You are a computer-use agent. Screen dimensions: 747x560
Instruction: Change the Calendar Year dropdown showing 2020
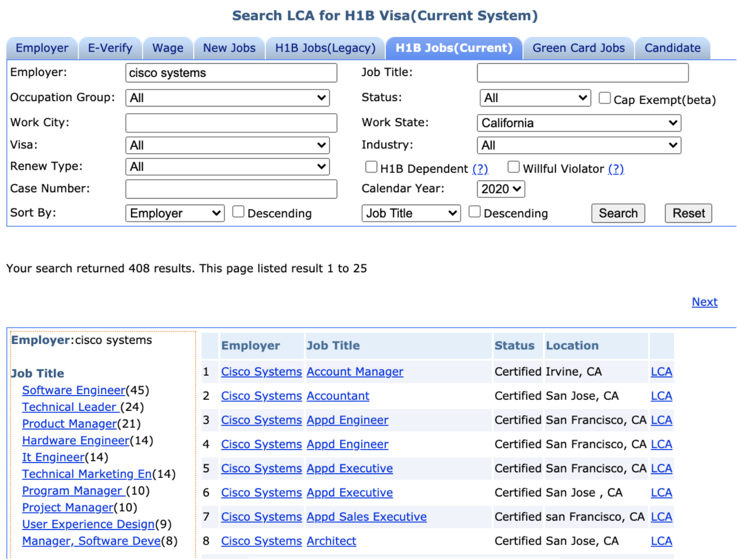click(501, 189)
